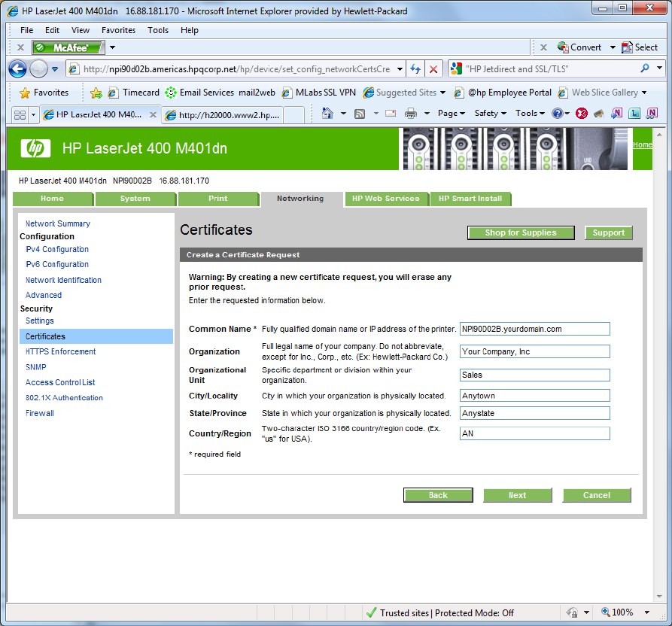Open the zoom level dropdown arrow in status bar
The width and height of the screenshot is (672, 626).
click(646, 612)
